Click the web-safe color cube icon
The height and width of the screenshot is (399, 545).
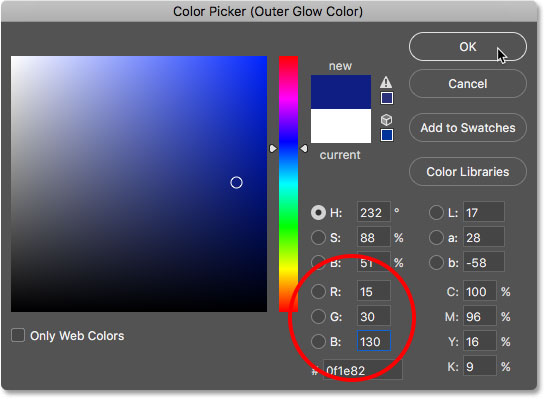point(387,120)
